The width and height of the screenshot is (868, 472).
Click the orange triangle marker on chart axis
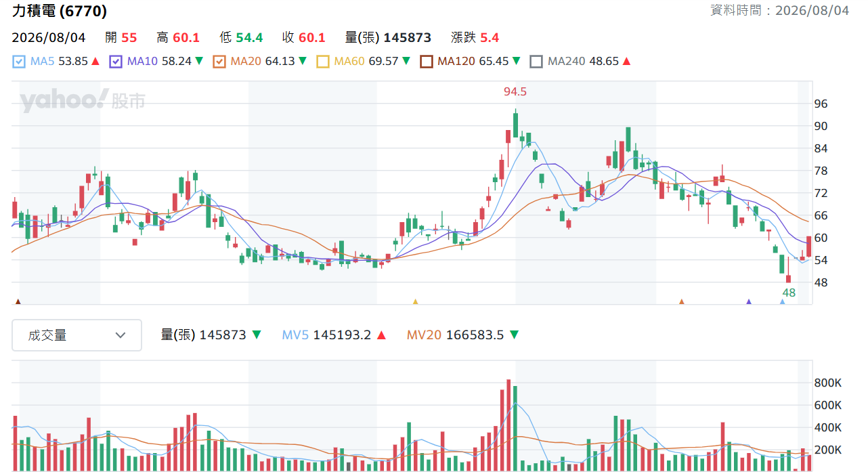click(682, 301)
